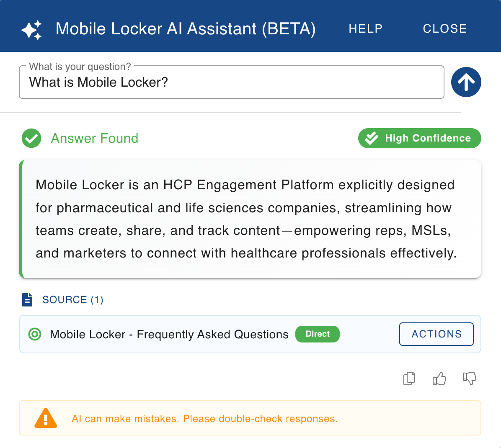The image size is (501, 448).
Task: Click the High Confidence badge
Action: pyautogui.click(x=419, y=138)
